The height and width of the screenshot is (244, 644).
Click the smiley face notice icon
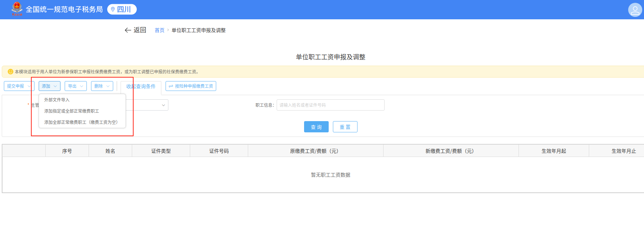pos(11,72)
